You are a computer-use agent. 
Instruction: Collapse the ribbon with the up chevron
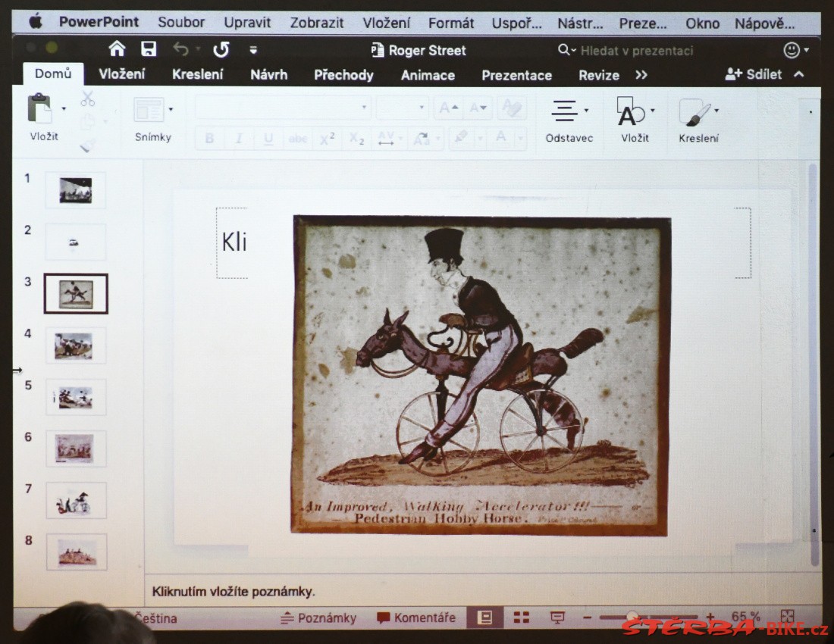(799, 74)
